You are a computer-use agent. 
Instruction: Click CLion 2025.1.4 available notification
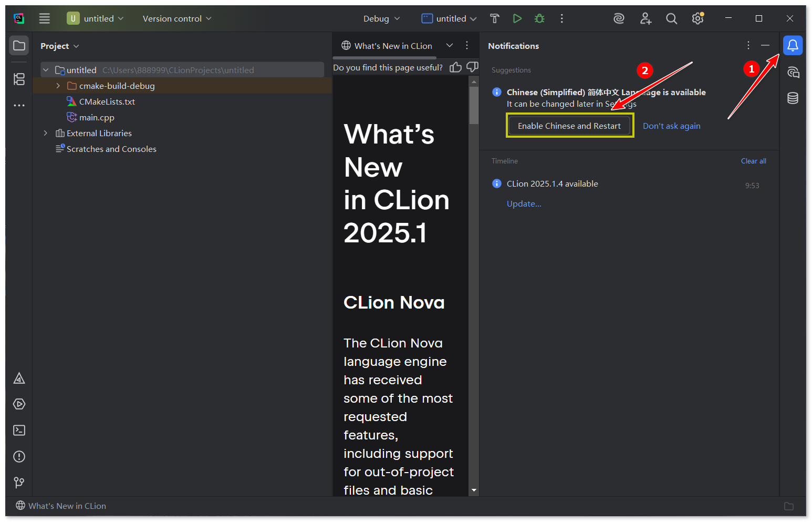tap(552, 183)
